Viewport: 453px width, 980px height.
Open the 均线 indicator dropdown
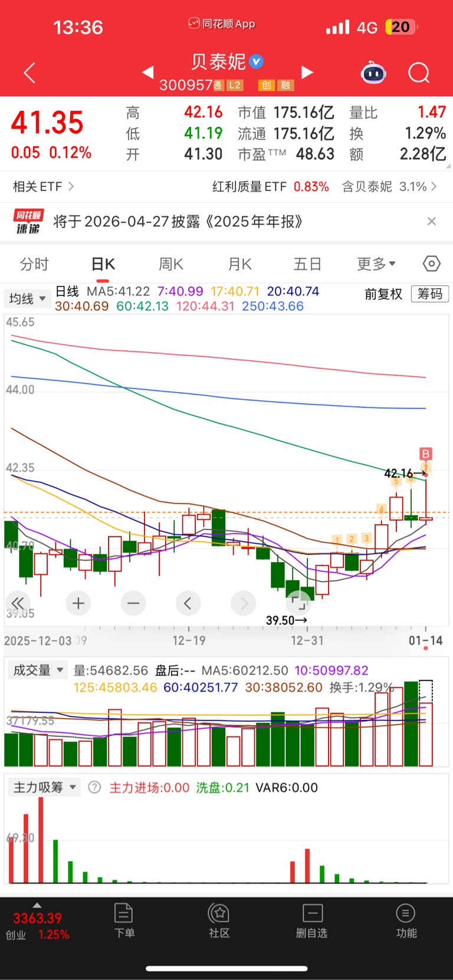(27, 298)
